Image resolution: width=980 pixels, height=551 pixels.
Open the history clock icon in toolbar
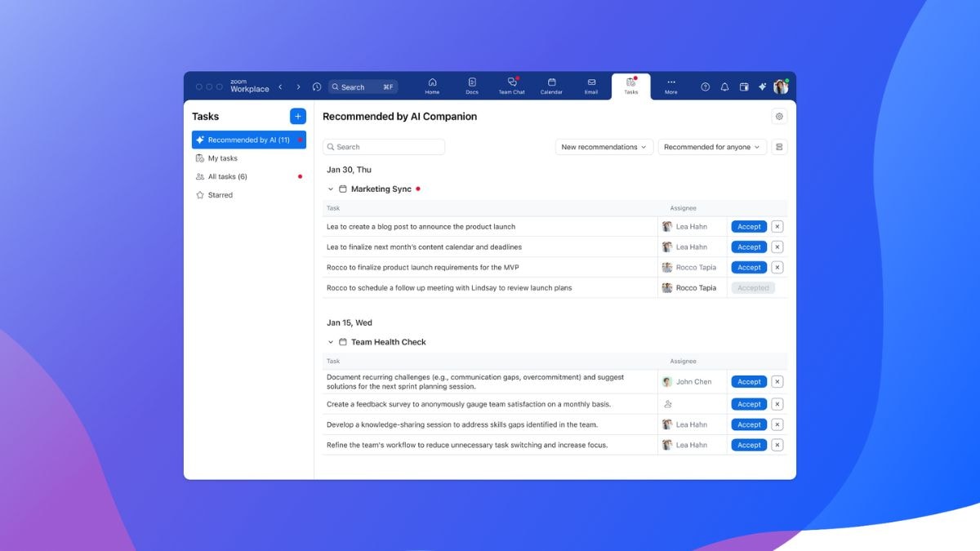click(317, 87)
